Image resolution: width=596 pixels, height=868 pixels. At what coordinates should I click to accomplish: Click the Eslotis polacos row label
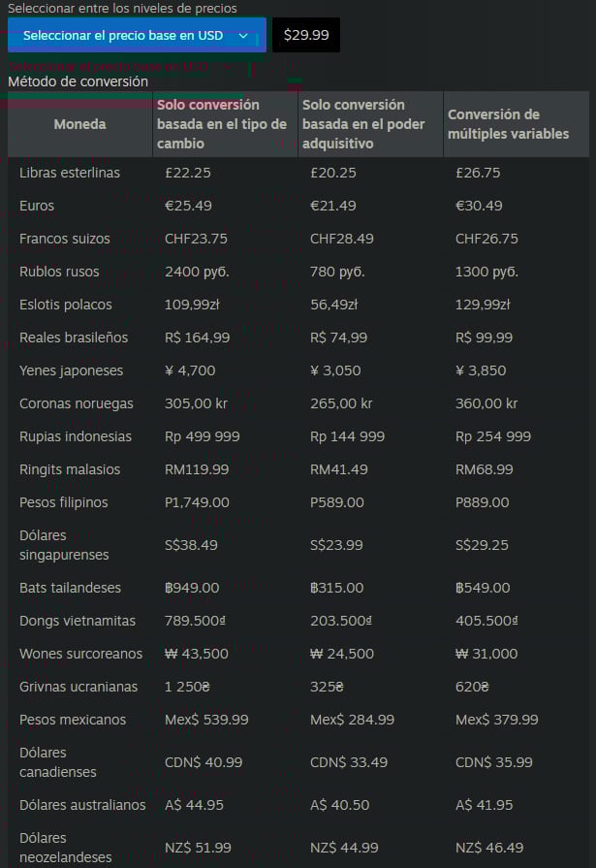pos(66,305)
